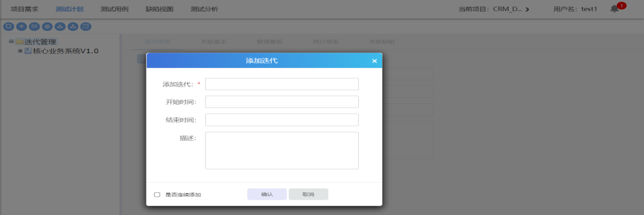Select the 迭代管理 tree item

pos(41,42)
